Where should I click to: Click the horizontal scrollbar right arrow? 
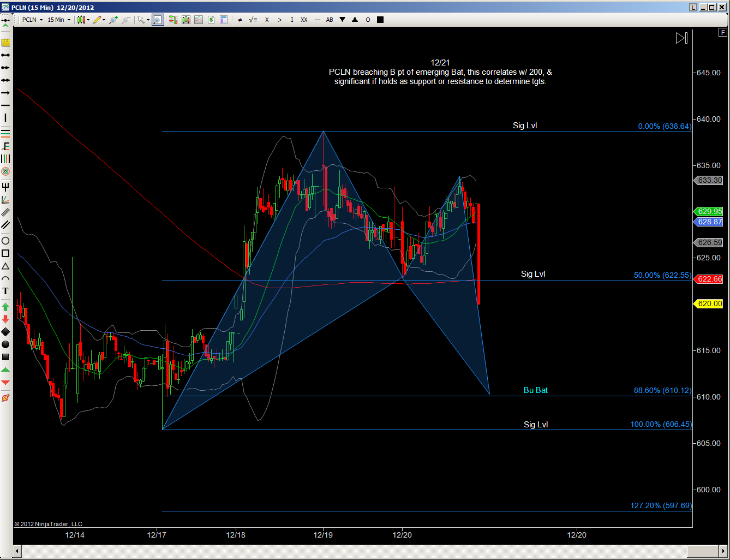pos(723,551)
